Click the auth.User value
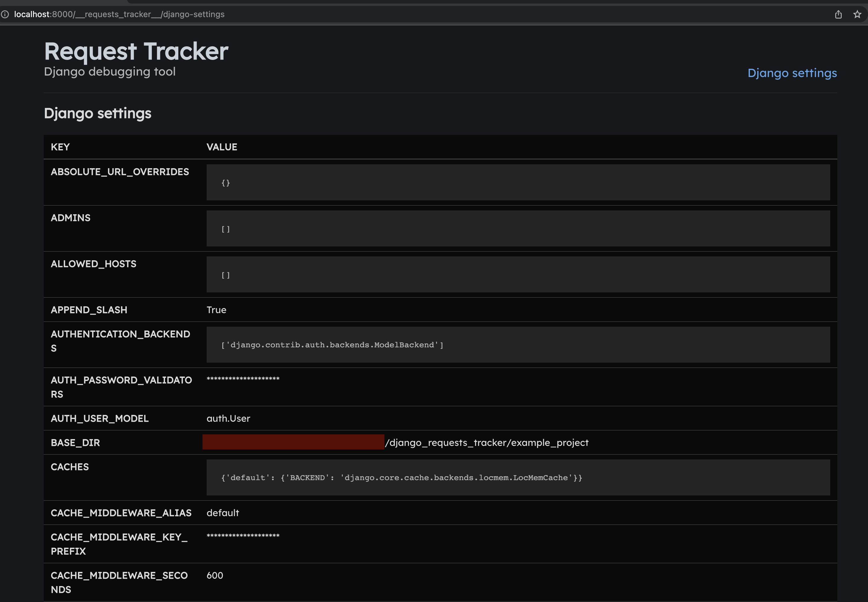Image resolution: width=868 pixels, height=602 pixels. coord(228,418)
